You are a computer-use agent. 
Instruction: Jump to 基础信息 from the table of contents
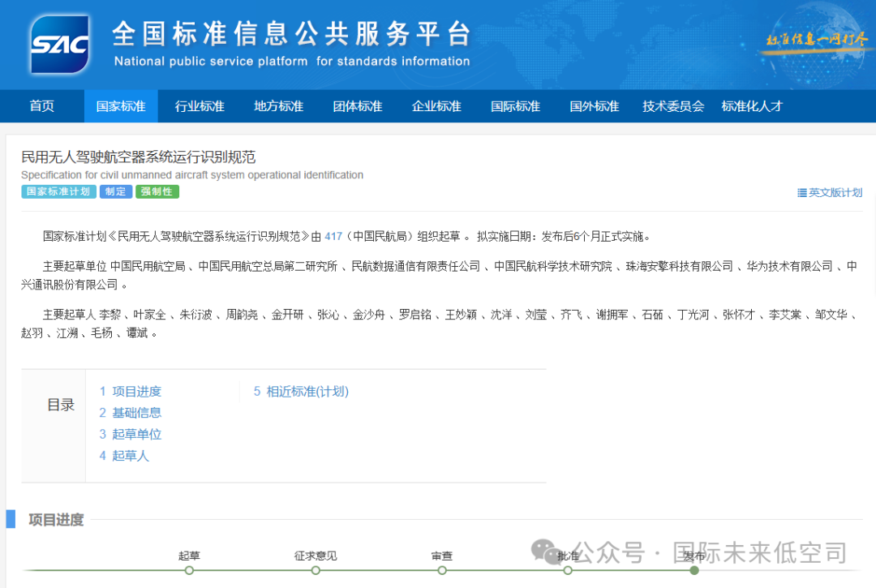[137, 412]
